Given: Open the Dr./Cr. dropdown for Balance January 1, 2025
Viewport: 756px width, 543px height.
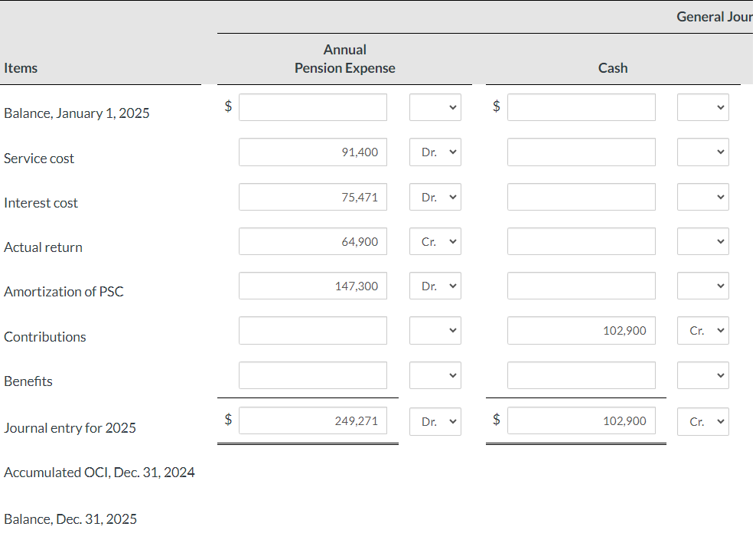Looking at the screenshot, I should click(435, 107).
